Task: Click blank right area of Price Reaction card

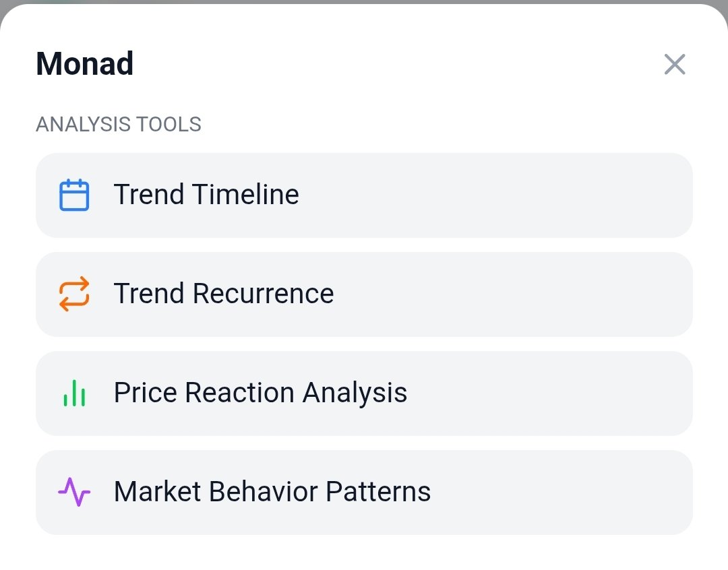Action: point(557,393)
